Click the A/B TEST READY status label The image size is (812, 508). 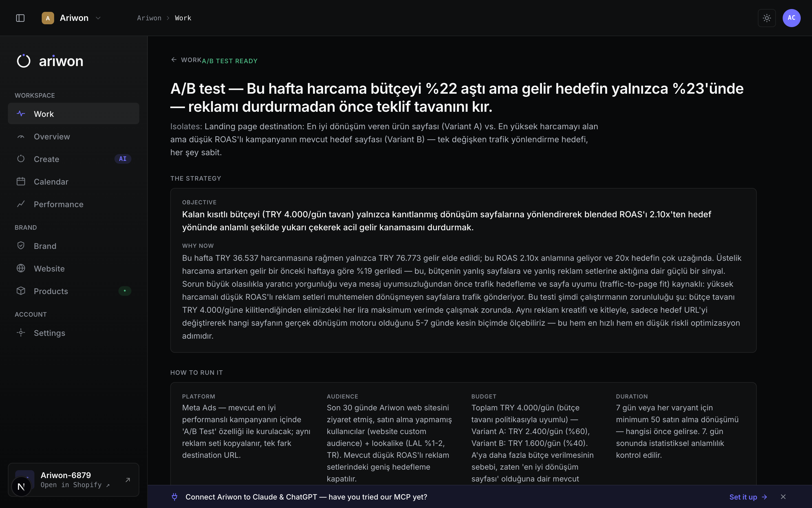click(x=230, y=61)
